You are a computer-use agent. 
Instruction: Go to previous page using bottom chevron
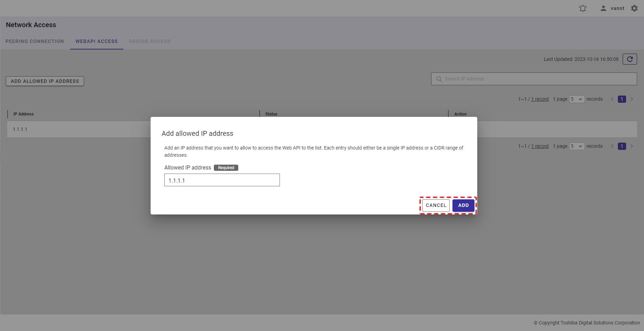[x=612, y=146]
